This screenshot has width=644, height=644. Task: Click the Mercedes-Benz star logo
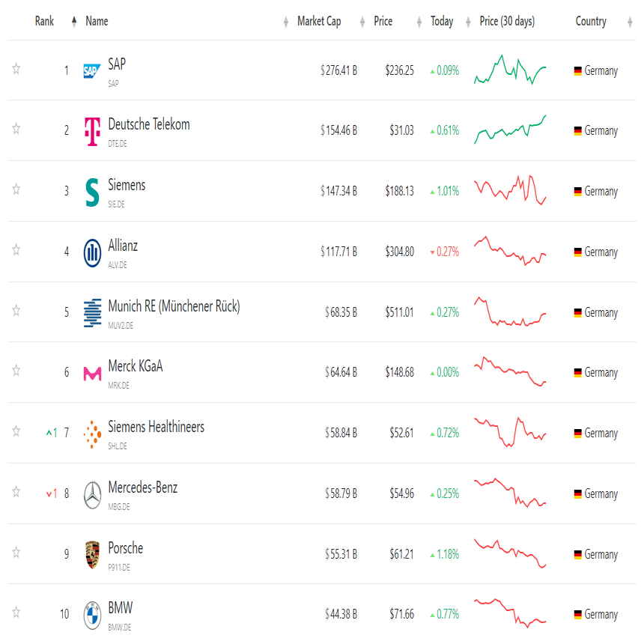click(x=92, y=494)
